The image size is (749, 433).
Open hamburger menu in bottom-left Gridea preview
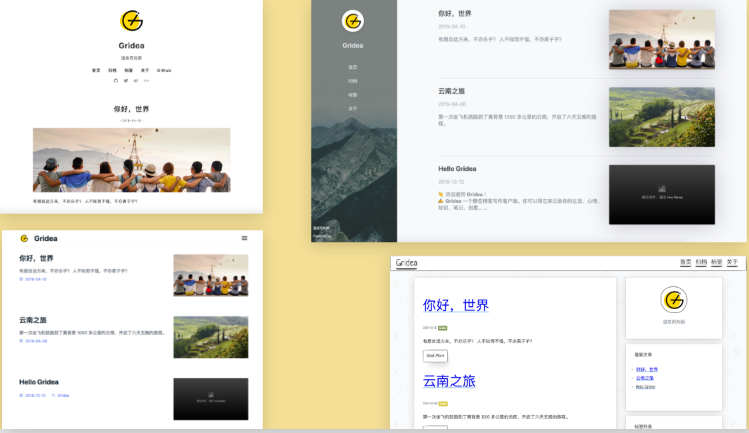pyautogui.click(x=245, y=238)
